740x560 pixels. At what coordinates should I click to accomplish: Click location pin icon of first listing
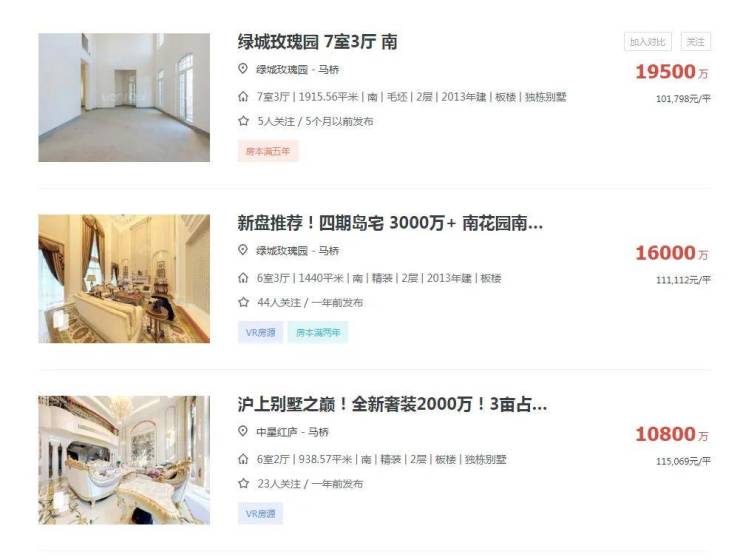(x=243, y=69)
